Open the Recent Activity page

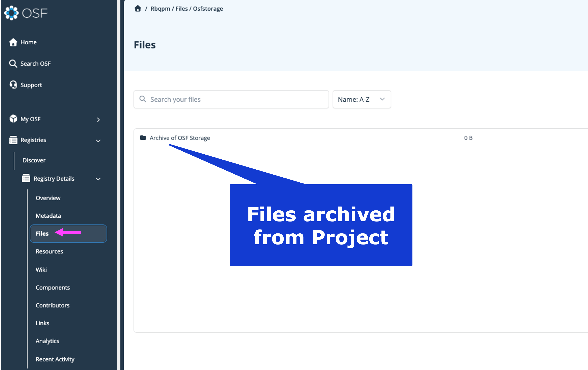pyautogui.click(x=55, y=359)
